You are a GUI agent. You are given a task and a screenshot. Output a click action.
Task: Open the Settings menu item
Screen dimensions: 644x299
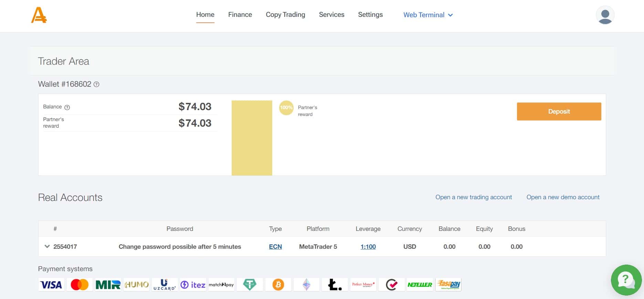click(x=370, y=14)
